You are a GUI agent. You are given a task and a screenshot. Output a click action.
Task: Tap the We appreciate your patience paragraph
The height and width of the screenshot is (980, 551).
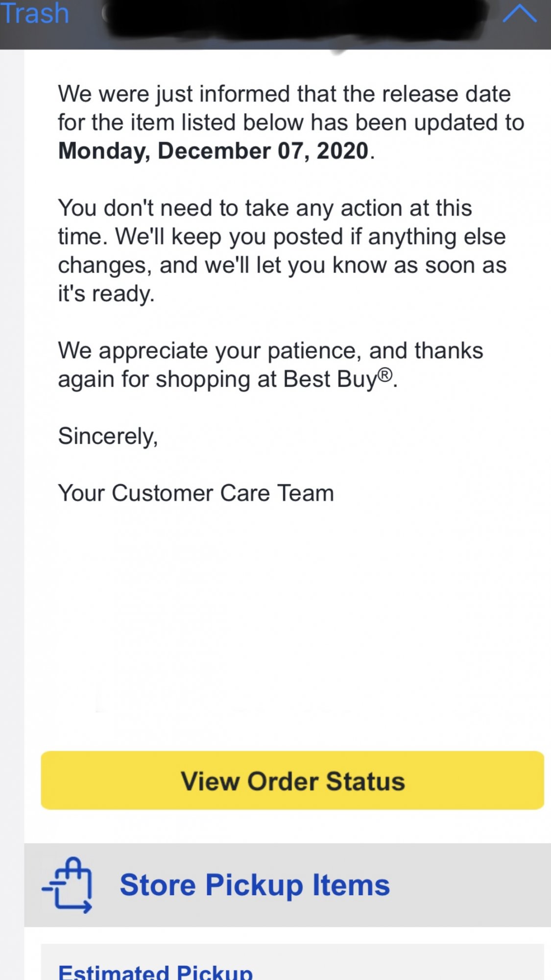click(270, 365)
